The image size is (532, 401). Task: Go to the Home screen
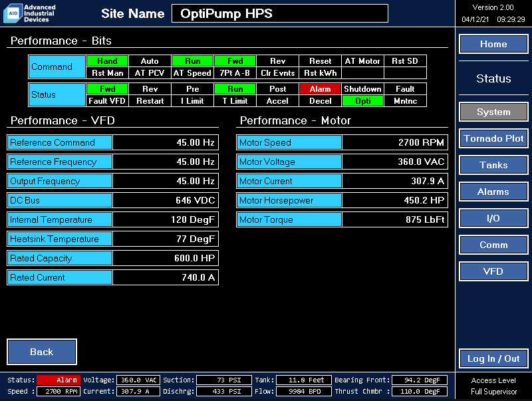493,44
